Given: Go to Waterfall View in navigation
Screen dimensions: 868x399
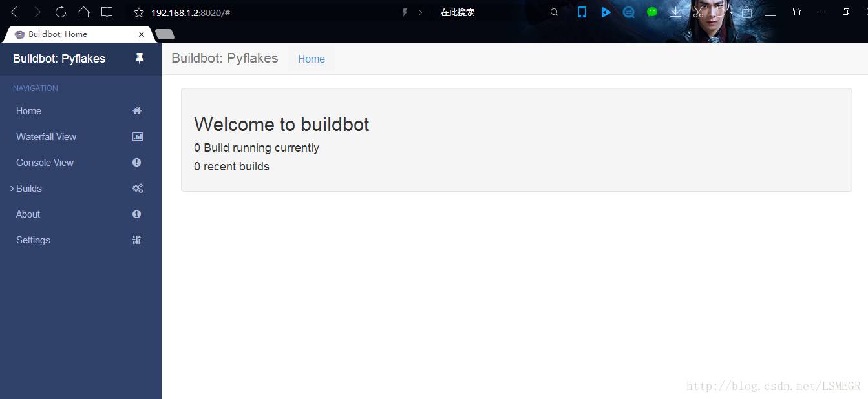Looking at the screenshot, I should click(46, 137).
